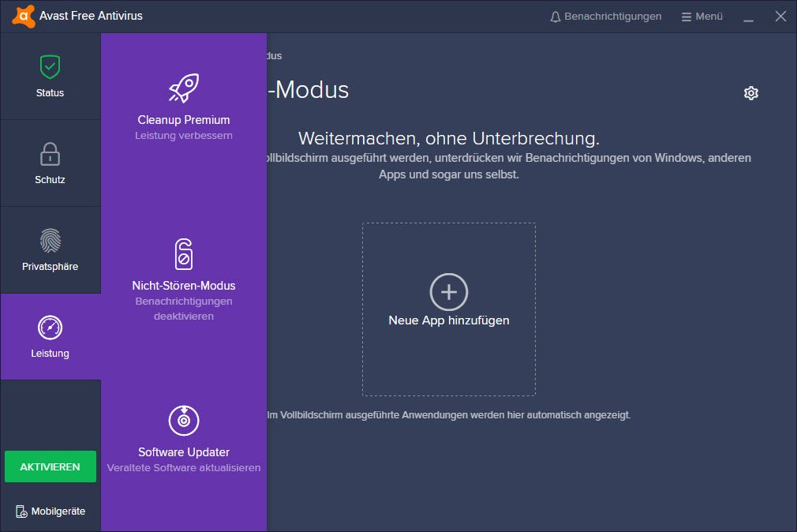Open the Schutz lock section
The height and width of the screenshot is (532, 797).
coord(51,163)
